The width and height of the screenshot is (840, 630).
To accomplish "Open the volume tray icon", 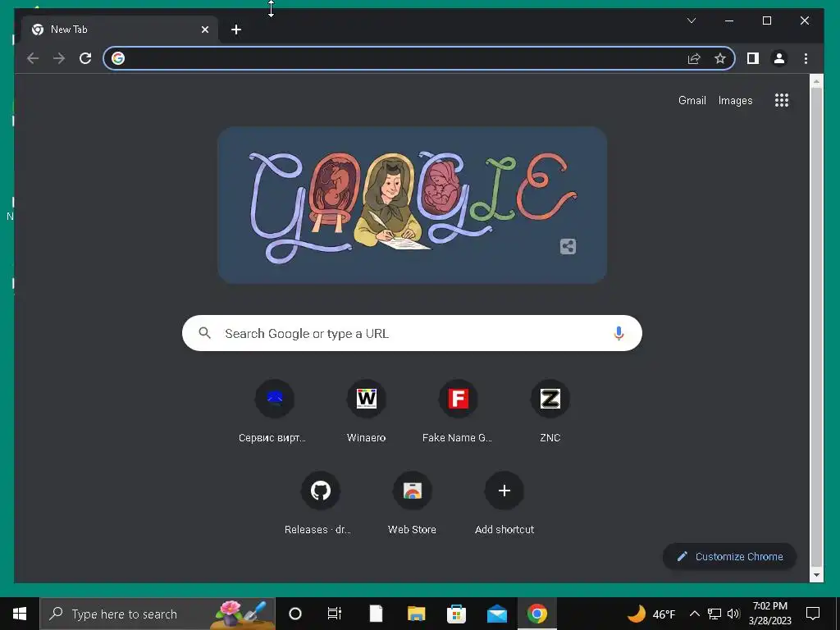I will click(733, 614).
